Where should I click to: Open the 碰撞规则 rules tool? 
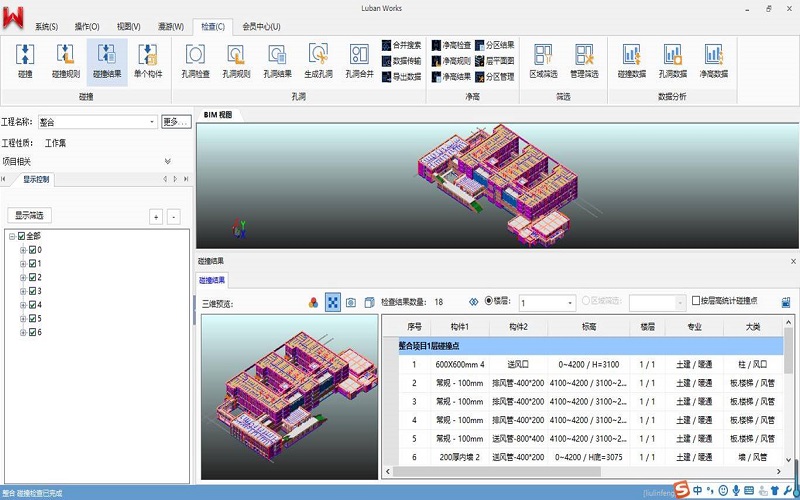66,61
